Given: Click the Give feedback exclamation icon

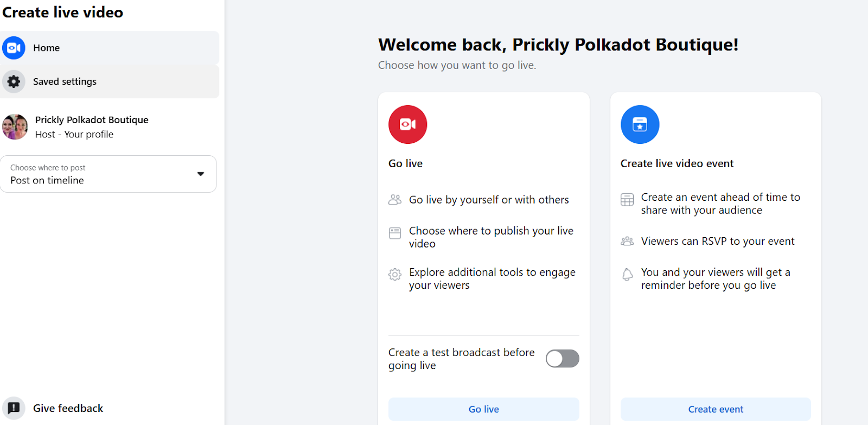Looking at the screenshot, I should point(14,408).
